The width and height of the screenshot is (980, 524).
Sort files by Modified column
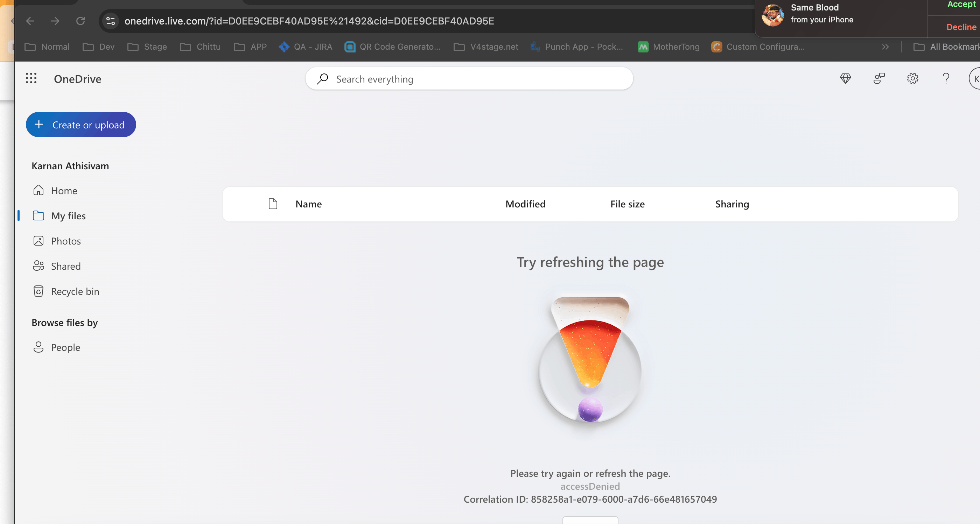pyautogui.click(x=525, y=204)
